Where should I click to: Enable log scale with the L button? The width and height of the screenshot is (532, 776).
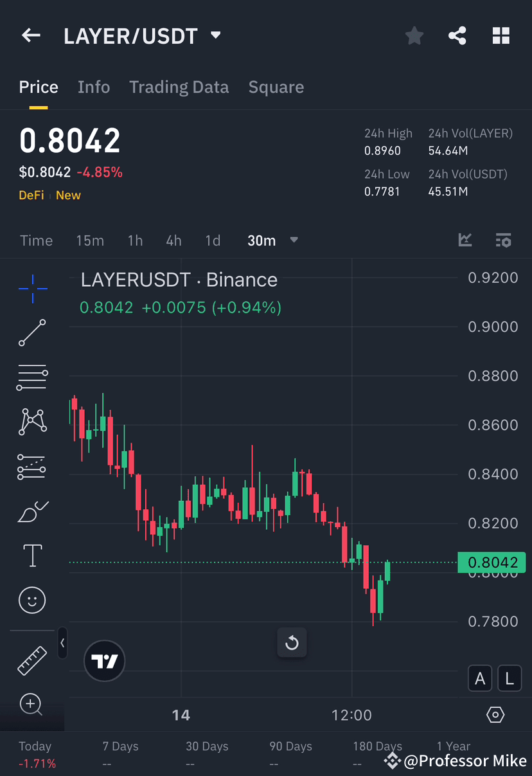click(x=509, y=678)
